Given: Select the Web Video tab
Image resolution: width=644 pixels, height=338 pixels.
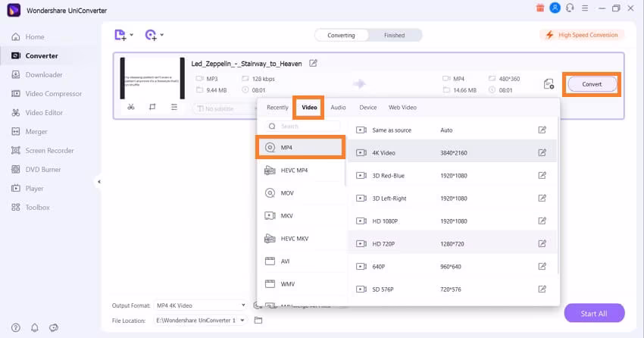Looking at the screenshot, I should pyautogui.click(x=402, y=107).
